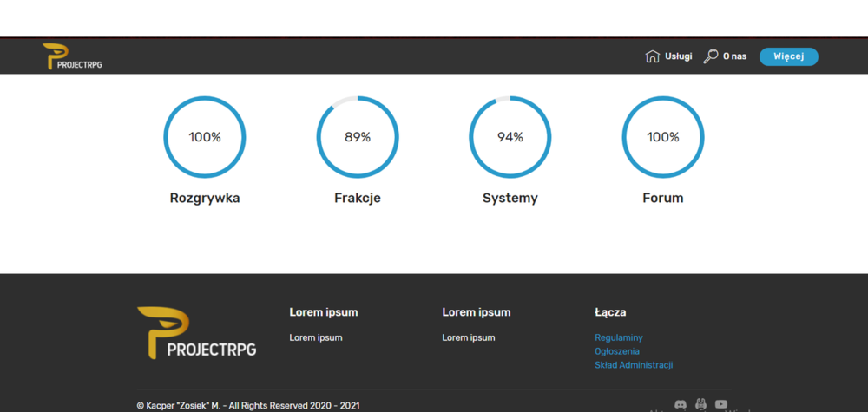868x412 pixels.
Task: Click the Systemy label
Action: click(510, 198)
